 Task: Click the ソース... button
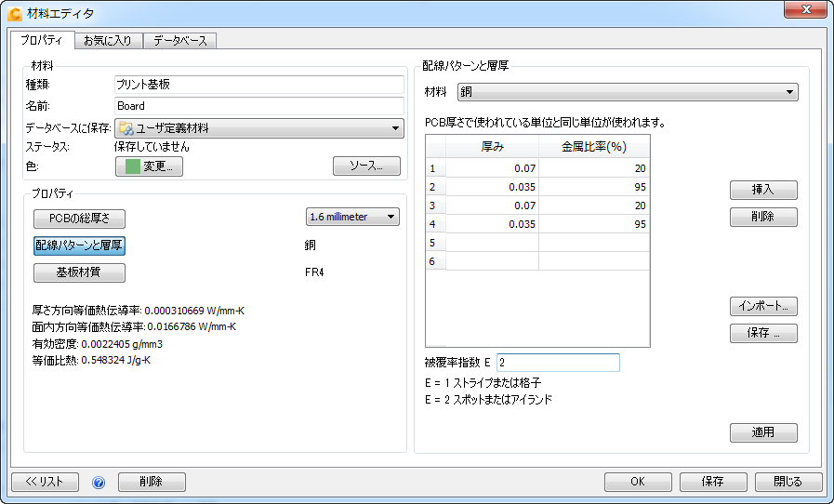pos(366,166)
